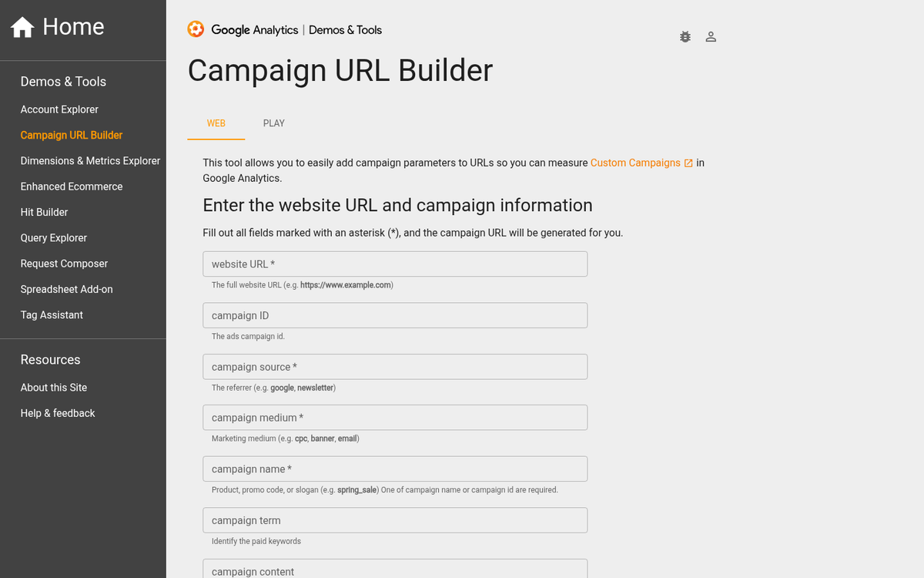This screenshot has width=924, height=578.
Task: Click About this Site under Resources
Action: [x=53, y=387]
